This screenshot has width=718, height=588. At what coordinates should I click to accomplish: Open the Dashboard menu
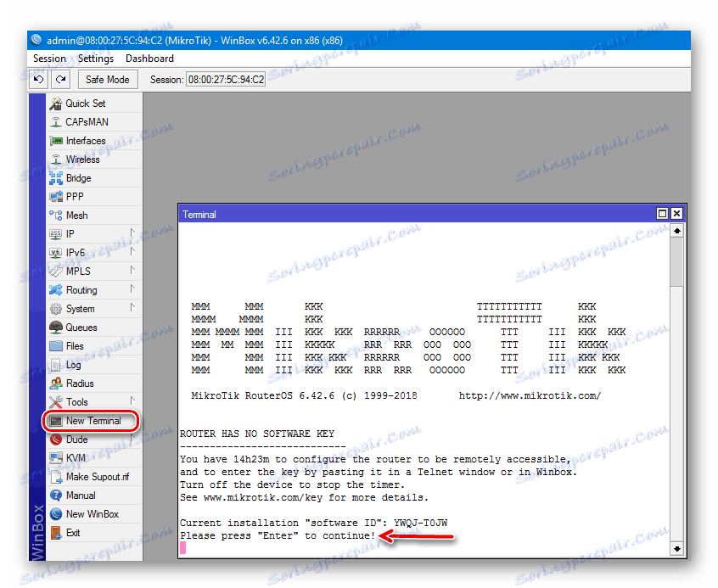coord(149,59)
